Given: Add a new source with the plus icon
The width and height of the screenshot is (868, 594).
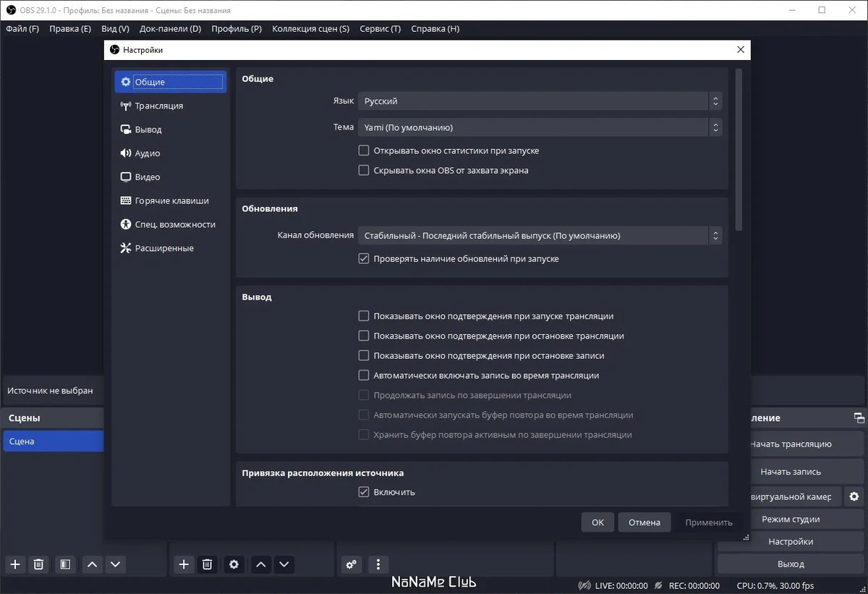Looking at the screenshot, I should [x=184, y=564].
